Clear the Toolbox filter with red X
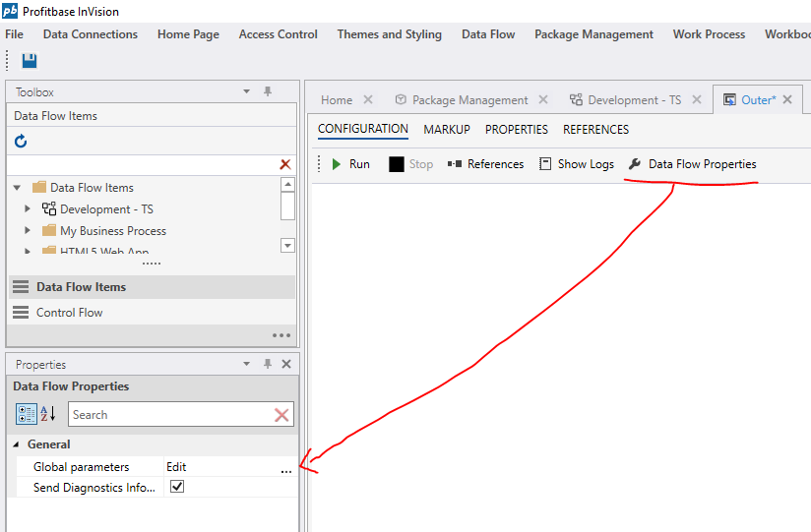The image size is (811, 532). click(285, 165)
